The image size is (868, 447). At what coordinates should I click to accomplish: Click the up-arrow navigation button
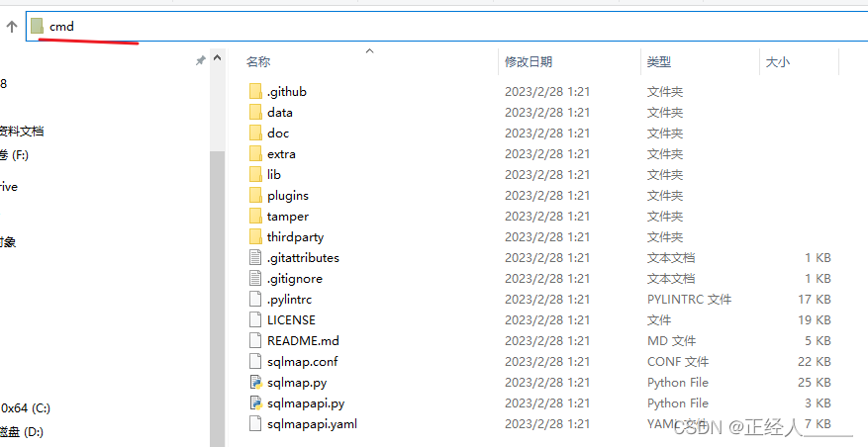tap(12, 26)
